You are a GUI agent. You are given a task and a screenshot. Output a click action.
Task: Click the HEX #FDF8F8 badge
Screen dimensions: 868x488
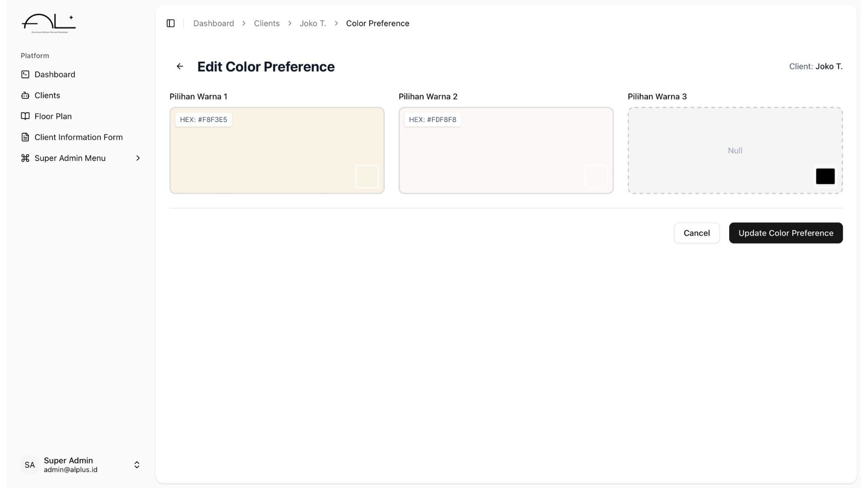point(432,119)
